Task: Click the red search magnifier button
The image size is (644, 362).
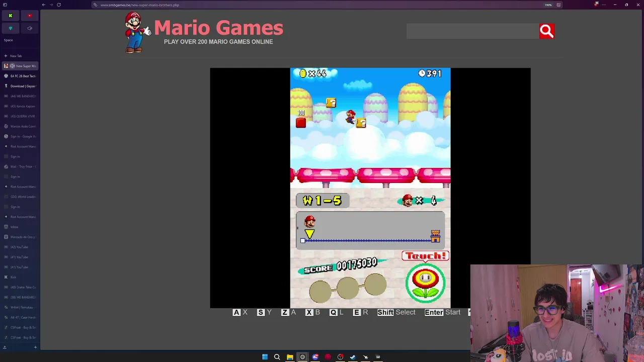Action: [x=546, y=31]
